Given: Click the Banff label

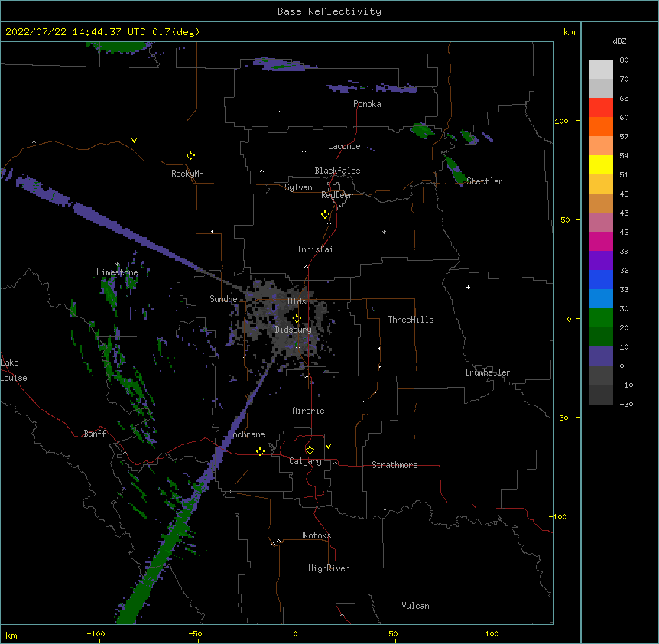Looking at the screenshot, I should point(95,434).
